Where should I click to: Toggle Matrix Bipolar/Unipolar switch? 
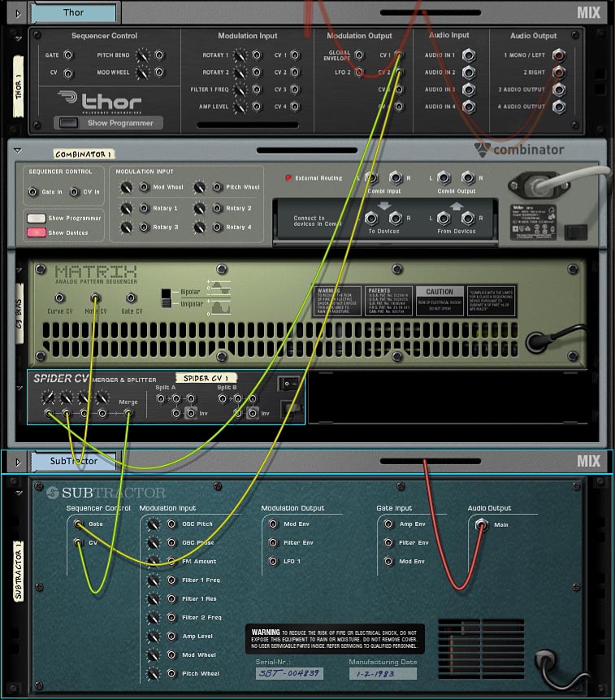click(166, 298)
